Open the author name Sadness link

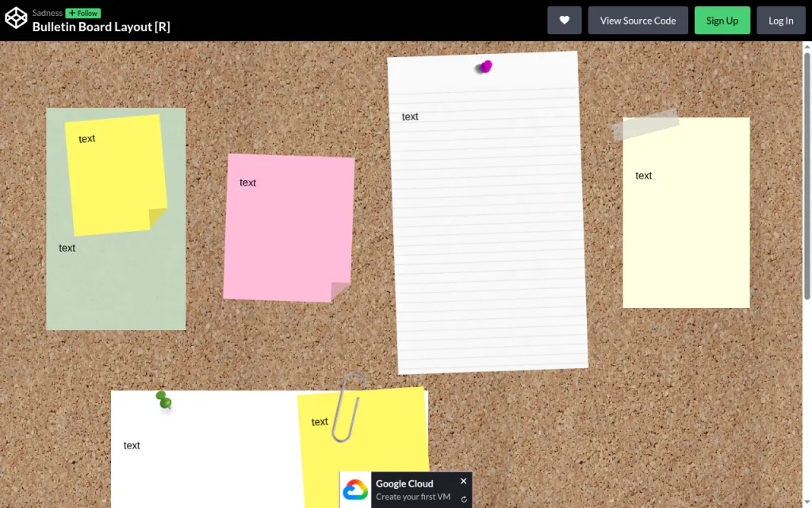pyautogui.click(x=47, y=13)
